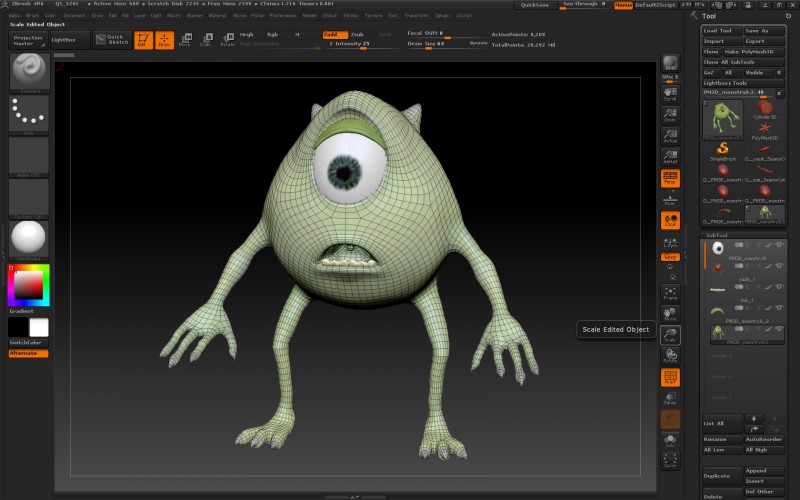Collapse the SubTool panel header
This screenshot has width=800, height=500.
718,235
